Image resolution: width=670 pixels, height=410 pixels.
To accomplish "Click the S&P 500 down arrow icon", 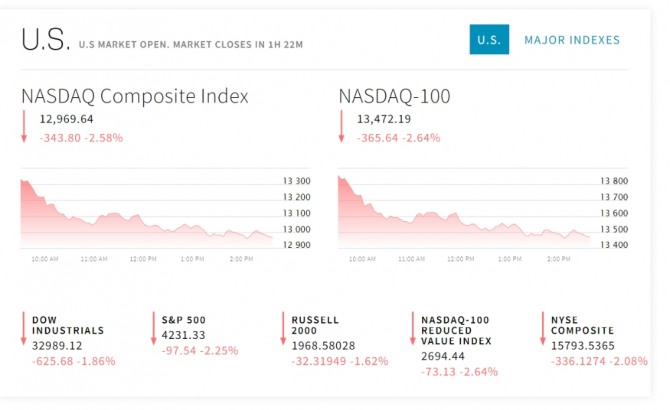I will point(153,330).
